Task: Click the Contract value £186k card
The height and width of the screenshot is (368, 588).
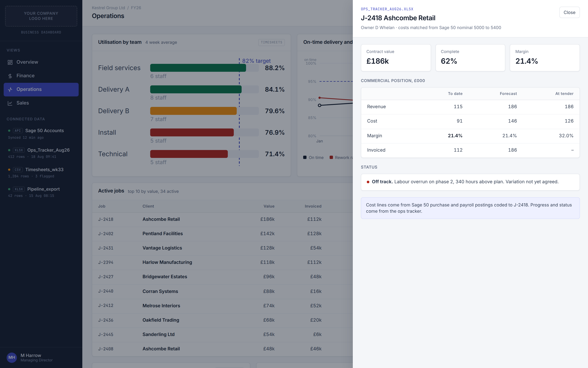Action: [396, 58]
